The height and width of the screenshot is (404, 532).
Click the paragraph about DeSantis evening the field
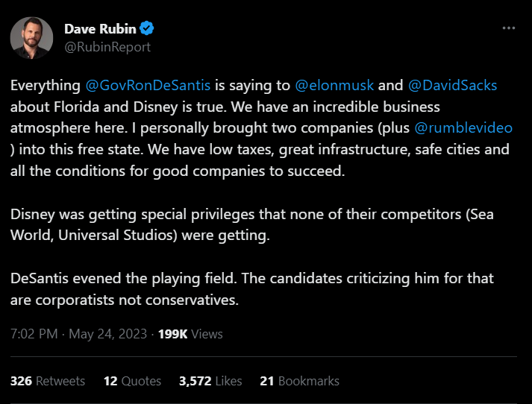[251, 289]
